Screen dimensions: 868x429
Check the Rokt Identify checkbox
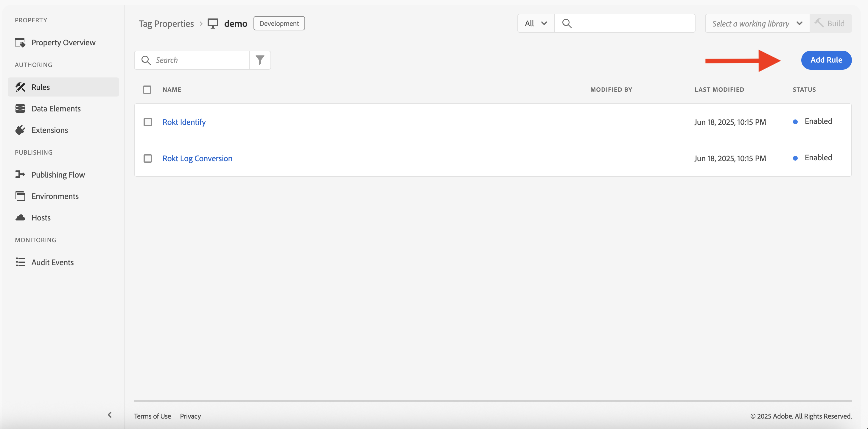click(147, 122)
